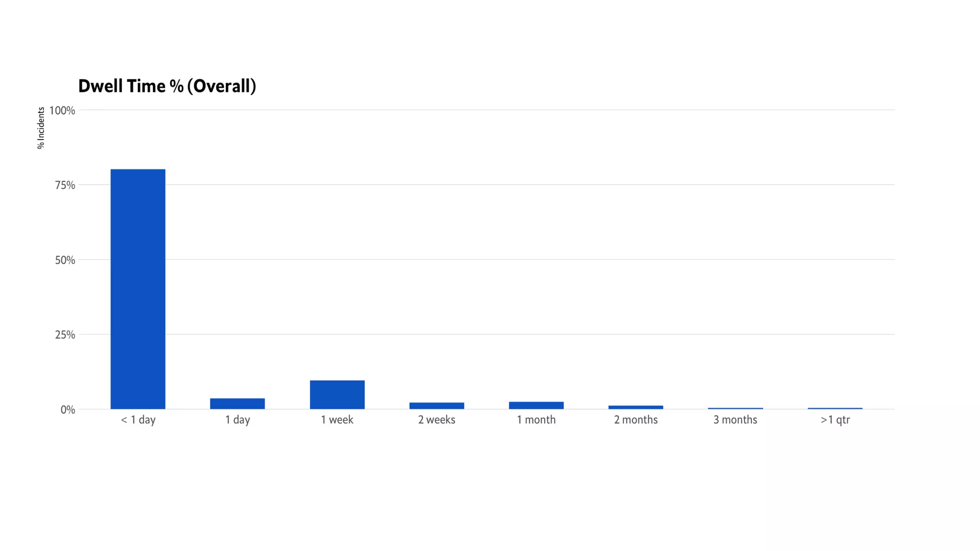Click the '1 week' category label
The height and width of the screenshot is (551, 980).
337,420
